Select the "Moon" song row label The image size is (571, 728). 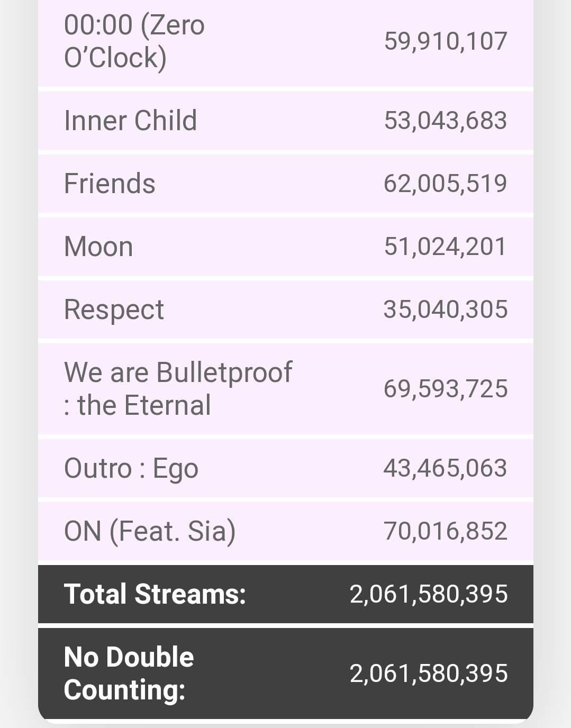click(x=98, y=247)
